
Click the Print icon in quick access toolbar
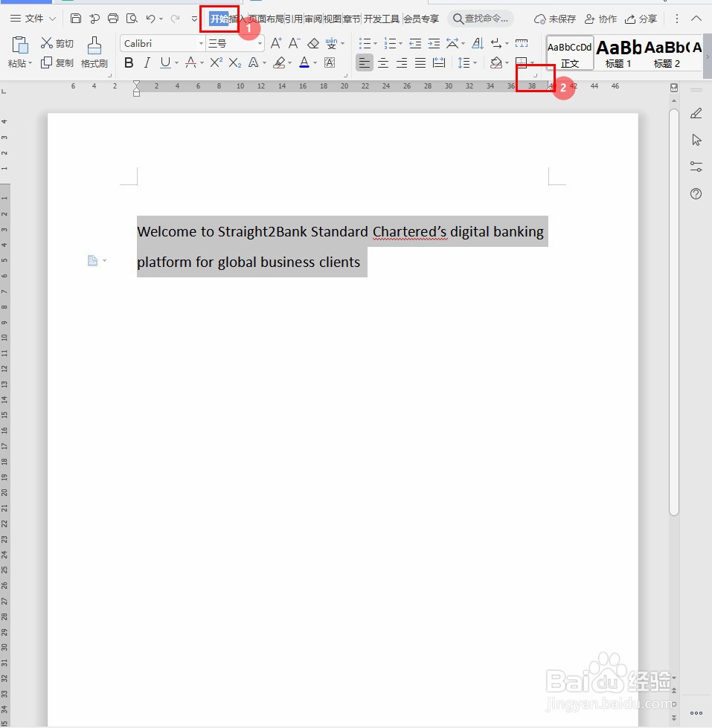tap(113, 19)
